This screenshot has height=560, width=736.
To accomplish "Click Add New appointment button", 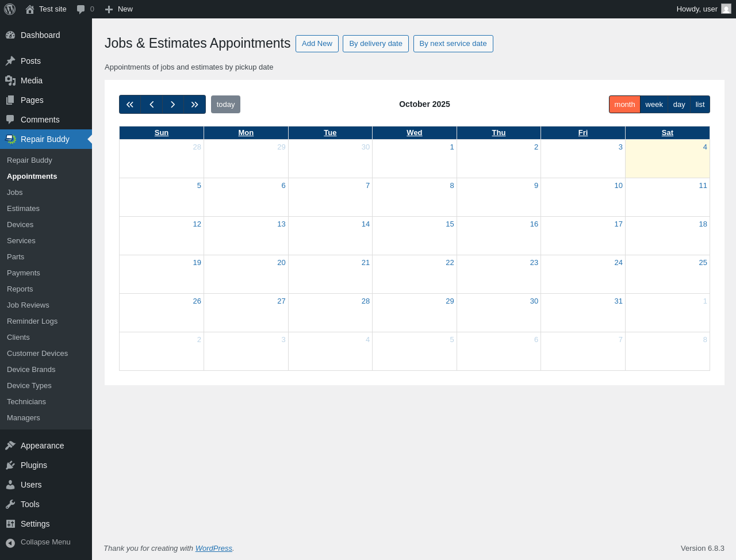I will (317, 44).
